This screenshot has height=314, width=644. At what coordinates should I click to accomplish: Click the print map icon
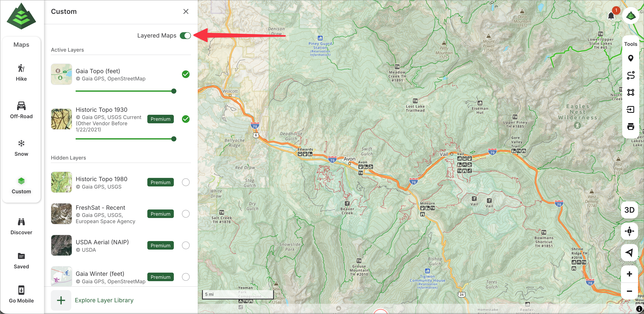pos(630,127)
